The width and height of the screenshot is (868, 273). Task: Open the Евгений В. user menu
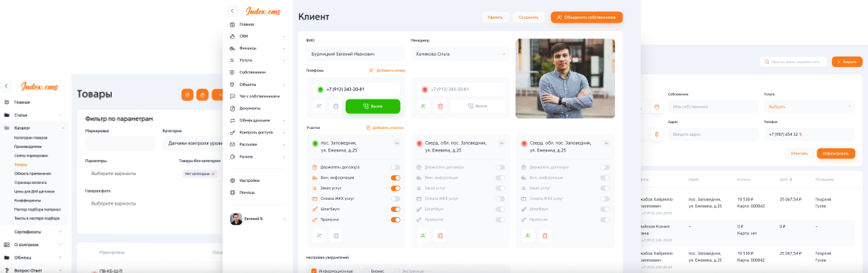(x=257, y=219)
